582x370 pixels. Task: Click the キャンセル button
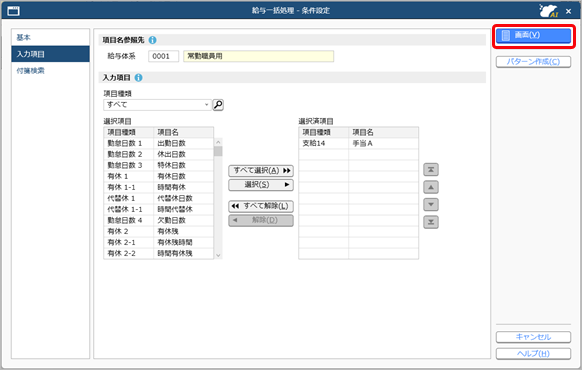point(533,337)
